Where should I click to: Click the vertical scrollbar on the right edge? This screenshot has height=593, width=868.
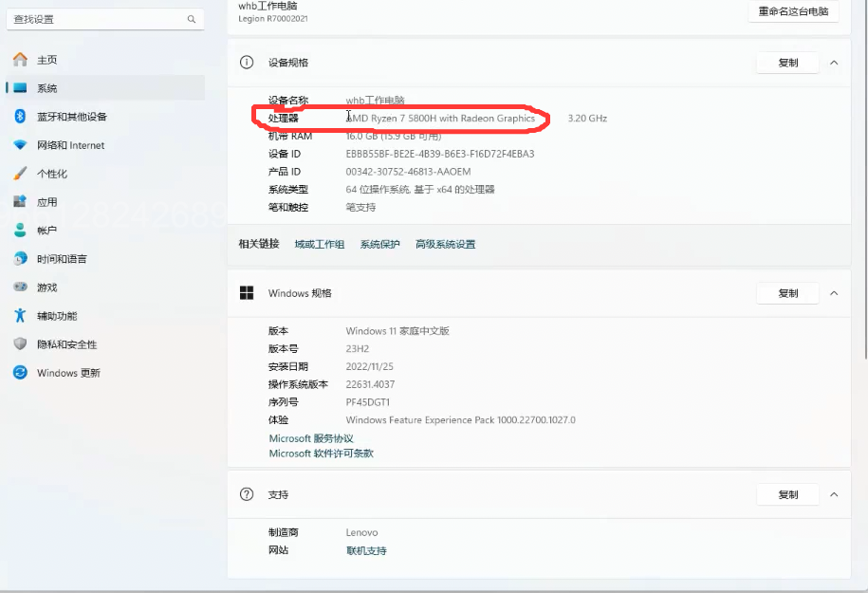click(x=866, y=180)
